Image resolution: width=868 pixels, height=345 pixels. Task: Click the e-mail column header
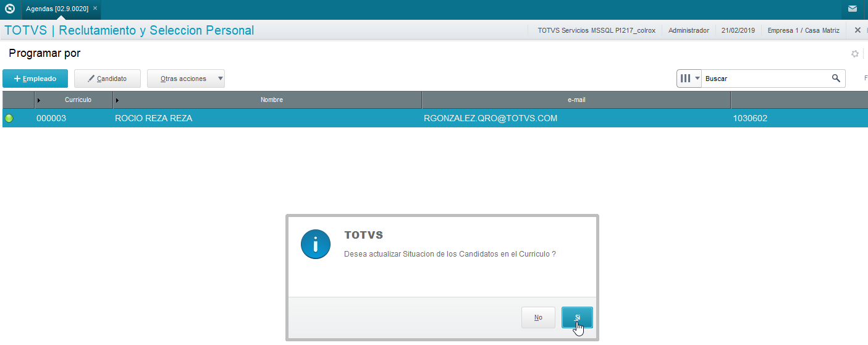click(x=576, y=100)
